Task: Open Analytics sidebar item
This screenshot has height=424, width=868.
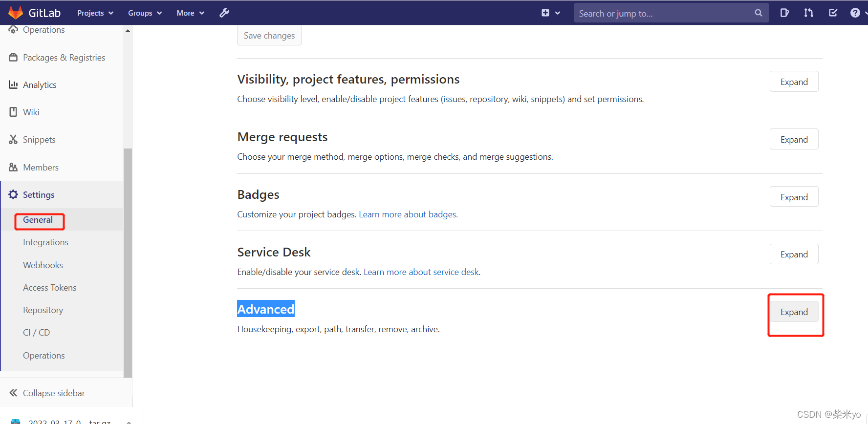Action: [40, 85]
